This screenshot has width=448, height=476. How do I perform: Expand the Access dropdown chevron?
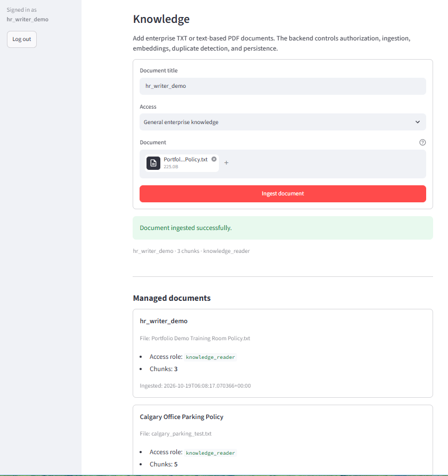tap(418, 122)
